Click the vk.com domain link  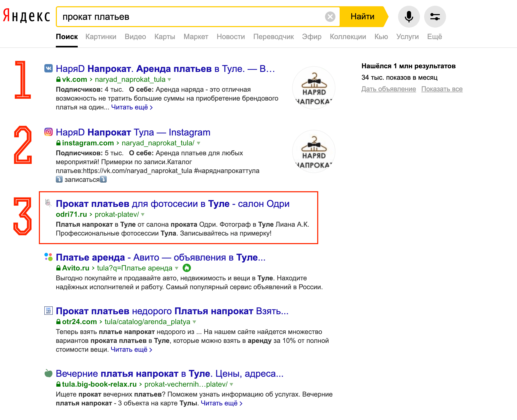(x=75, y=79)
